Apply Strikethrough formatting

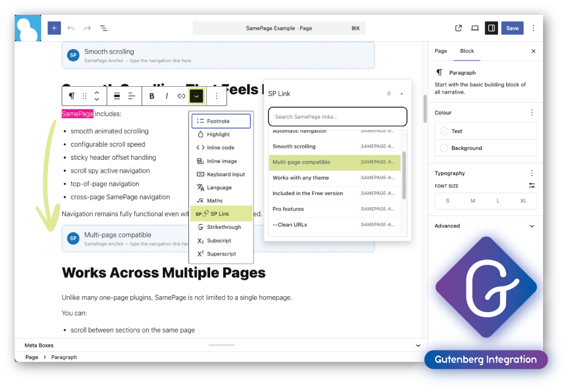[x=221, y=227]
